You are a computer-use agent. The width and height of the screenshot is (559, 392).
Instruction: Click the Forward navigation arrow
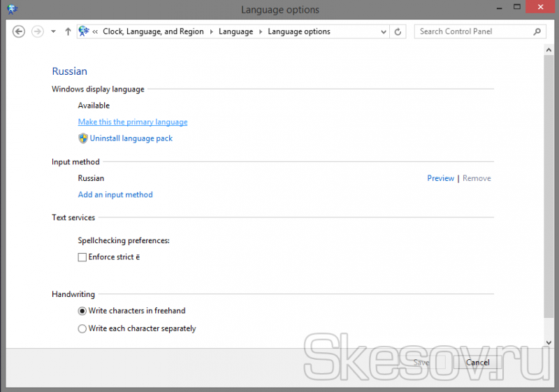click(x=38, y=31)
